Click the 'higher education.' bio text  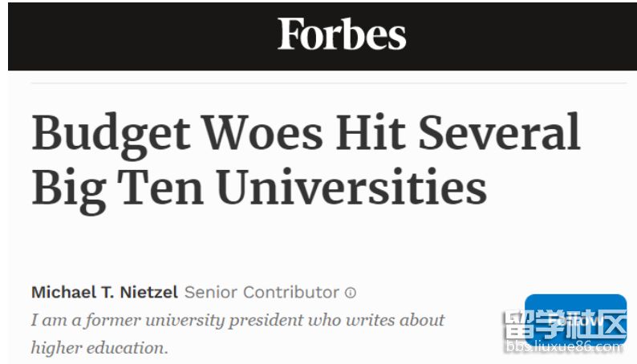(100, 347)
